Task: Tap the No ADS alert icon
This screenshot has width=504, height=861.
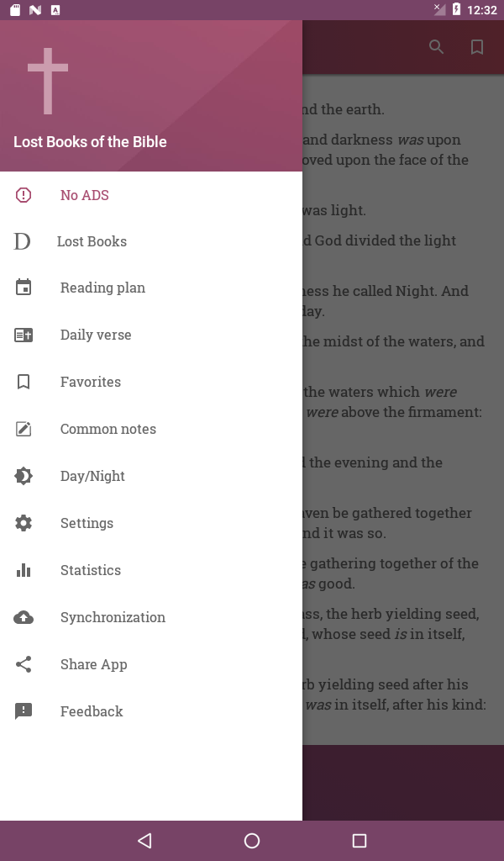Action: click(x=24, y=195)
